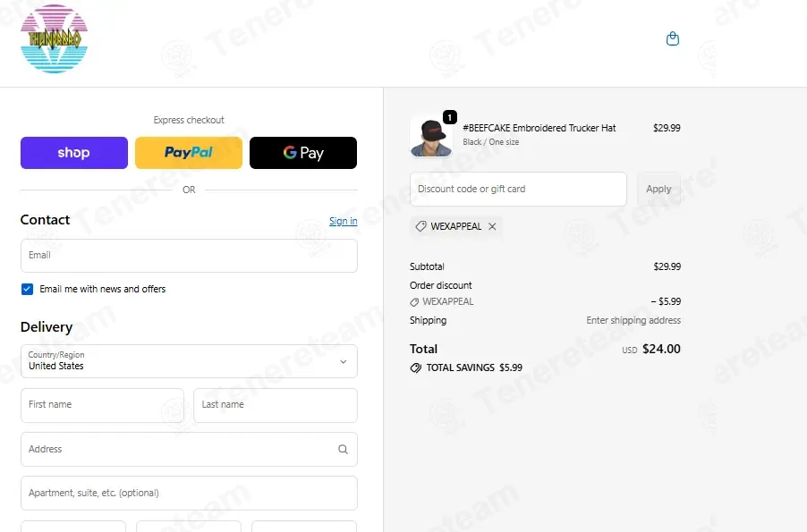
Task: Choose PayPal express checkout
Action: (189, 153)
